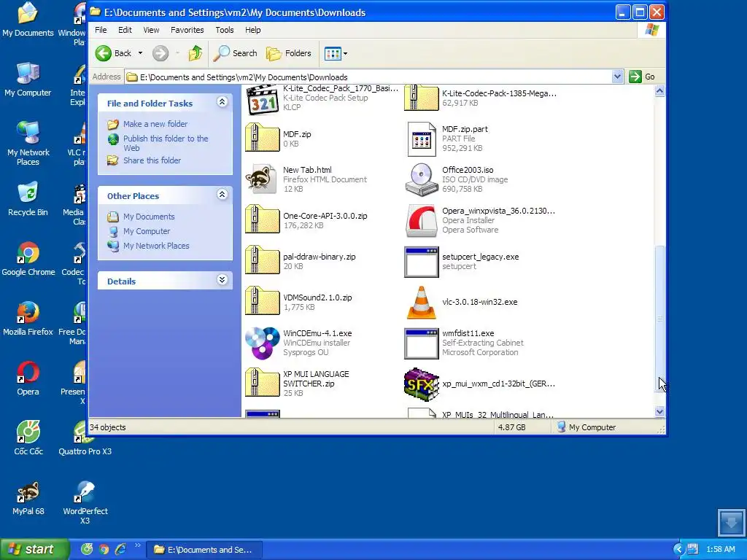Go to My Computer in Other Places
The image size is (747, 560).
click(x=146, y=231)
